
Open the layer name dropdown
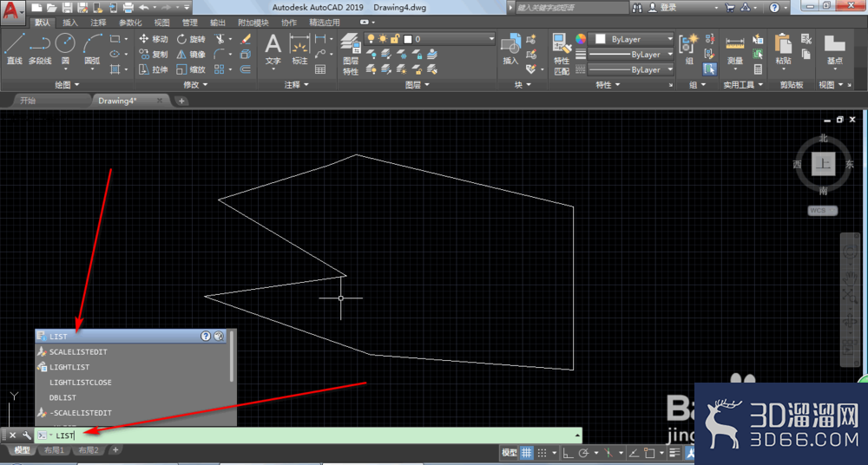coord(430,39)
